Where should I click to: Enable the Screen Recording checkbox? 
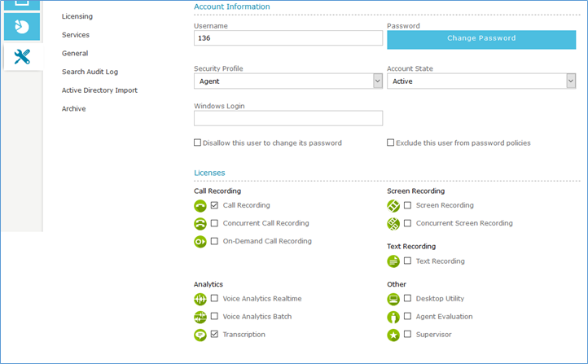point(408,205)
